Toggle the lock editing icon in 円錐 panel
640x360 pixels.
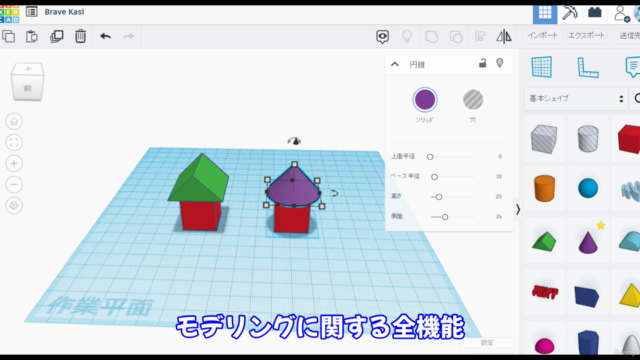click(x=482, y=63)
